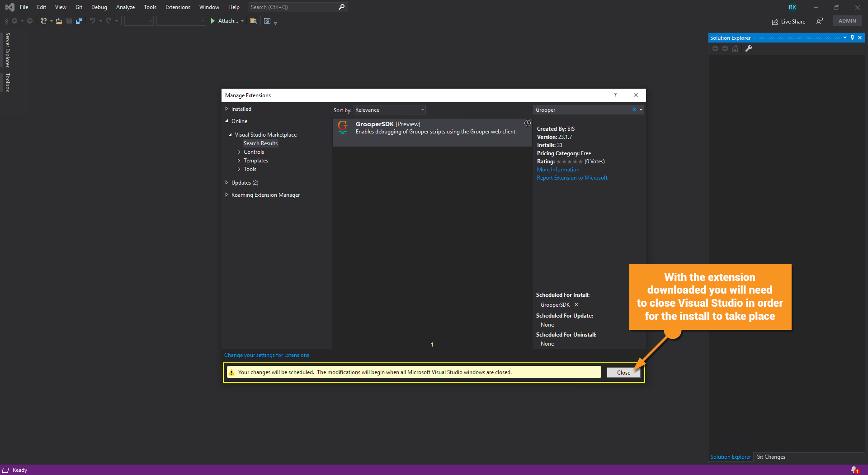Click the Open File folder icon
The height and width of the screenshot is (475, 868).
coord(59,21)
